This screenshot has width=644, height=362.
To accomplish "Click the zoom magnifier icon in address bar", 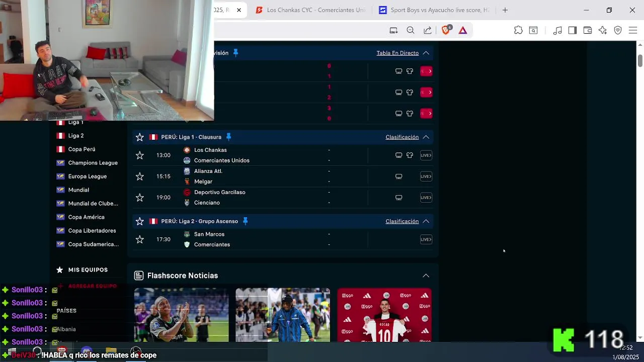I will tap(411, 31).
